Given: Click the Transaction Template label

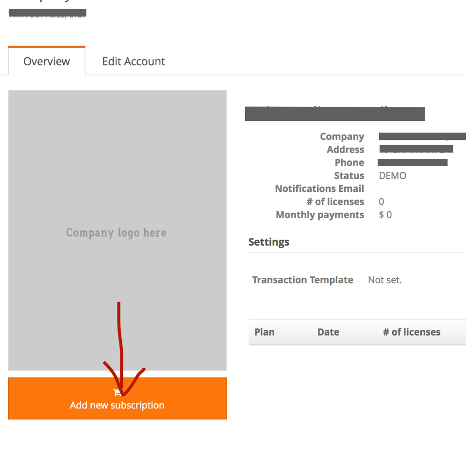Looking at the screenshot, I should pos(302,280).
